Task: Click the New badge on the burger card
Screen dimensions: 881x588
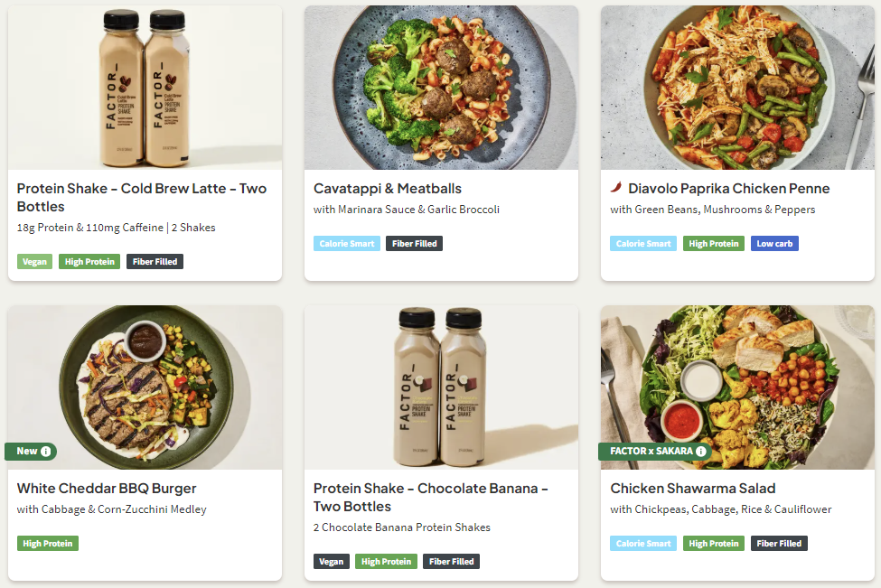Action: (x=27, y=452)
